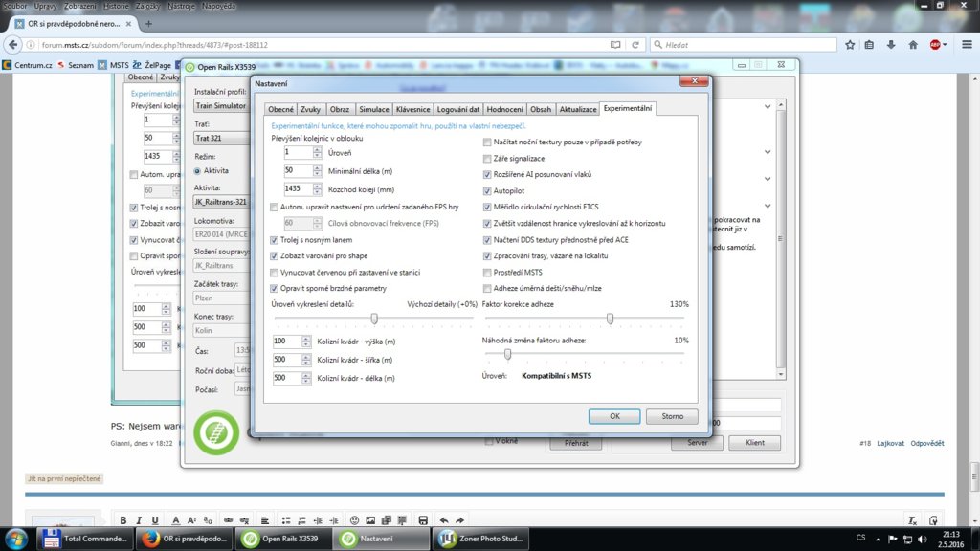Click the redo arrow in forum editor

tap(460, 519)
